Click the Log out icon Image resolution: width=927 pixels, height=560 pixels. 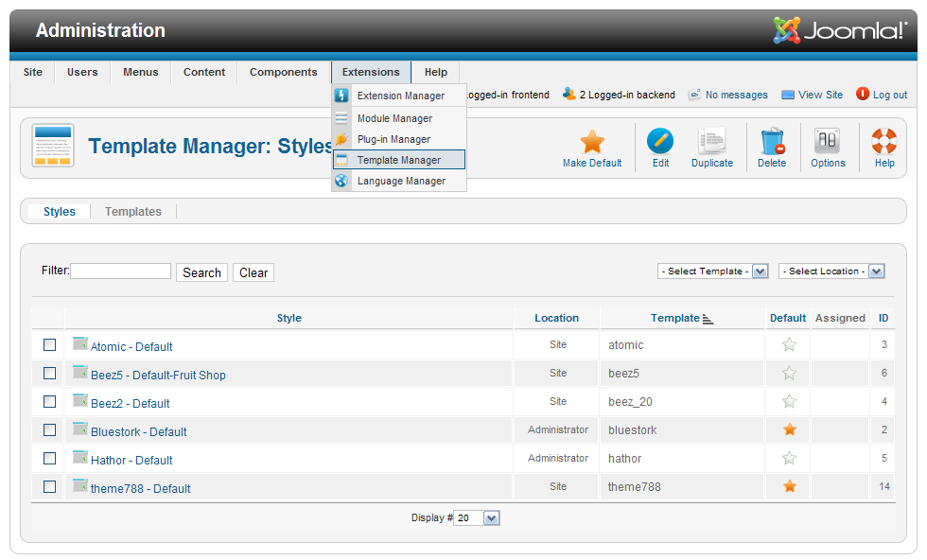pos(863,94)
